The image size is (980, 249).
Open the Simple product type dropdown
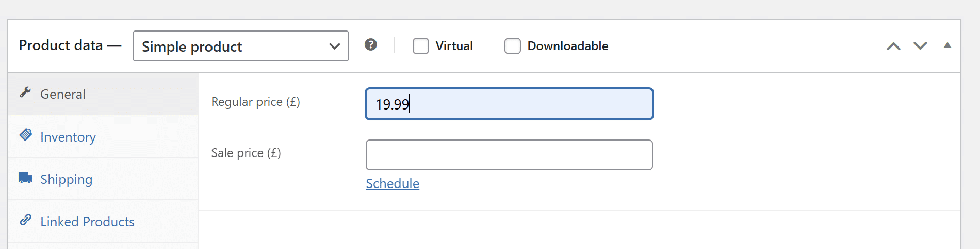(241, 46)
